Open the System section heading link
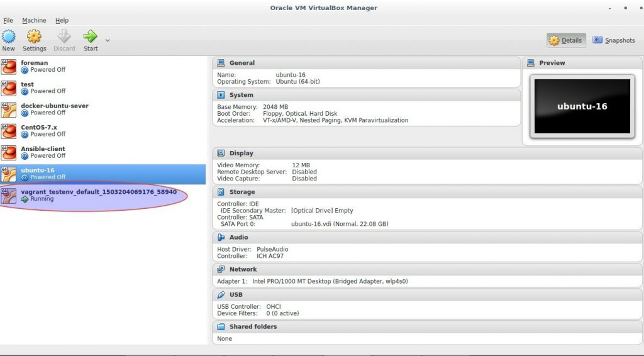Viewport: 644px width, 356px height. pyautogui.click(x=241, y=95)
